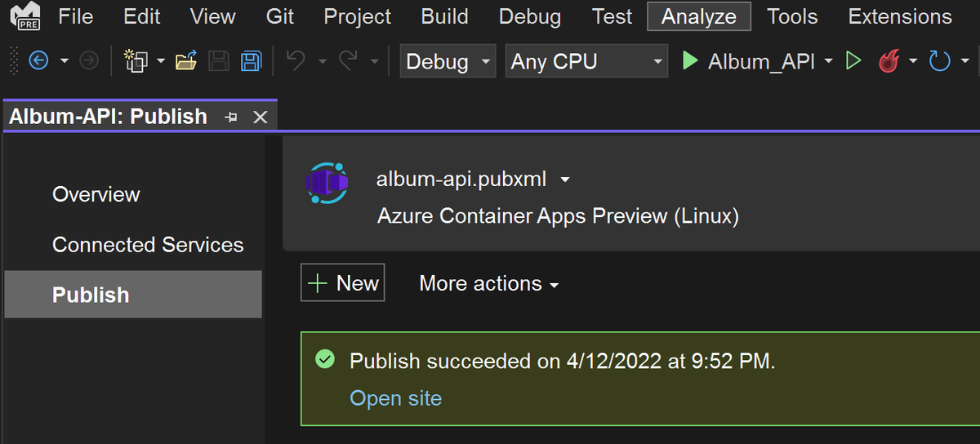Click the Azure Container Apps Preview (Linux) text
The height and width of the screenshot is (444, 980).
tap(558, 216)
